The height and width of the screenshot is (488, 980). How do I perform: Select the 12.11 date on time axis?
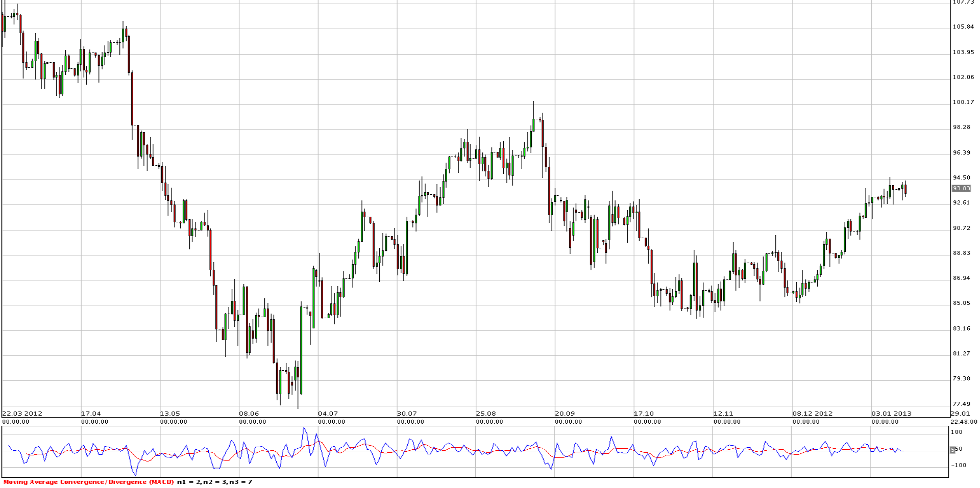723,414
